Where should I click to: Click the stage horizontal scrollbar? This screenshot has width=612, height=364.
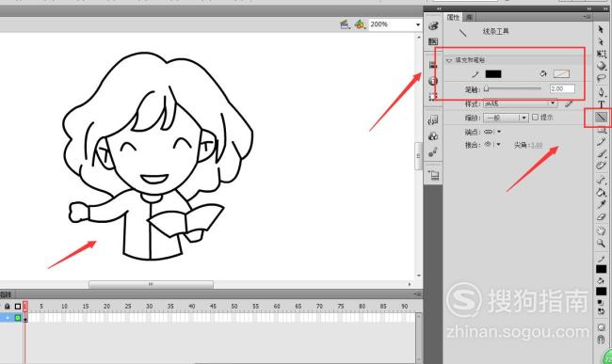click(x=151, y=284)
